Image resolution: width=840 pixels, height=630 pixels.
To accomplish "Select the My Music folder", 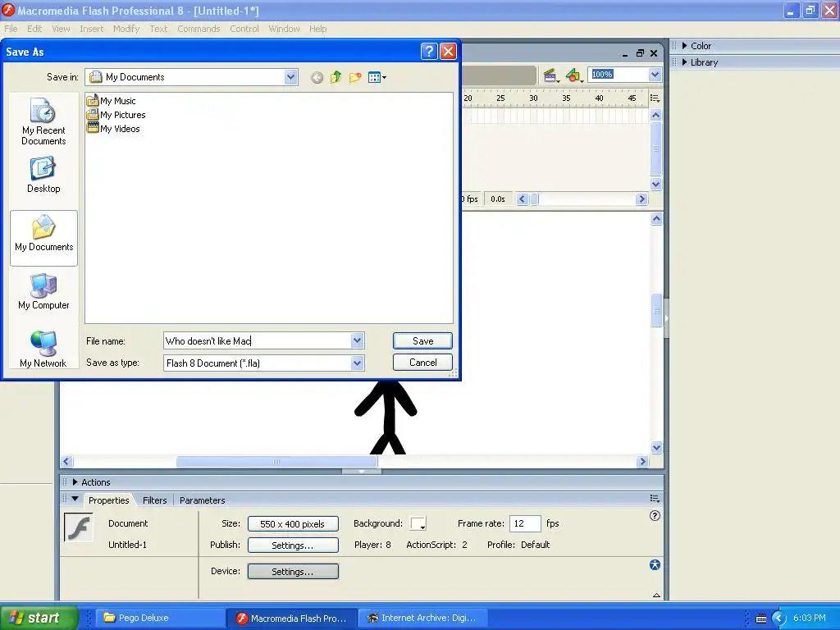I will [112, 101].
